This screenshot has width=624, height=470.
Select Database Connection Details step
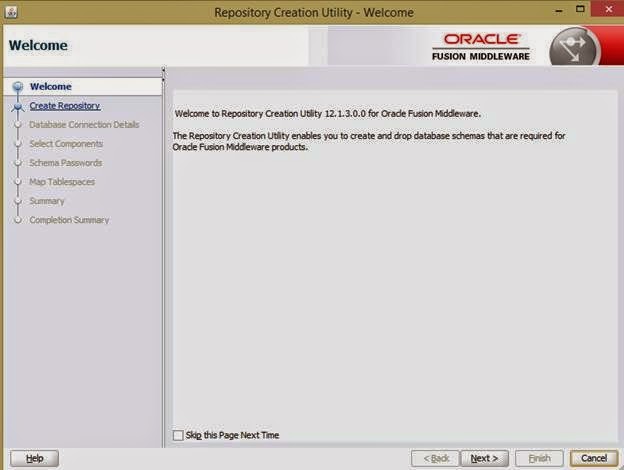click(x=84, y=125)
